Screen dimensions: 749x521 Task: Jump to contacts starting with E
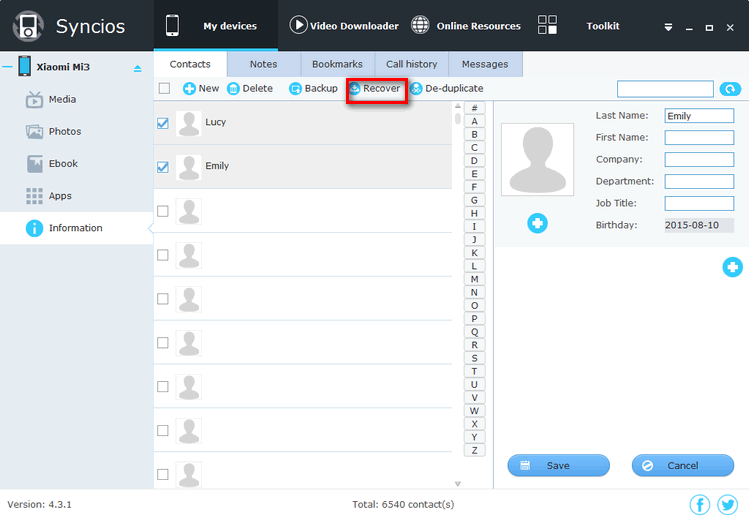[474, 174]
